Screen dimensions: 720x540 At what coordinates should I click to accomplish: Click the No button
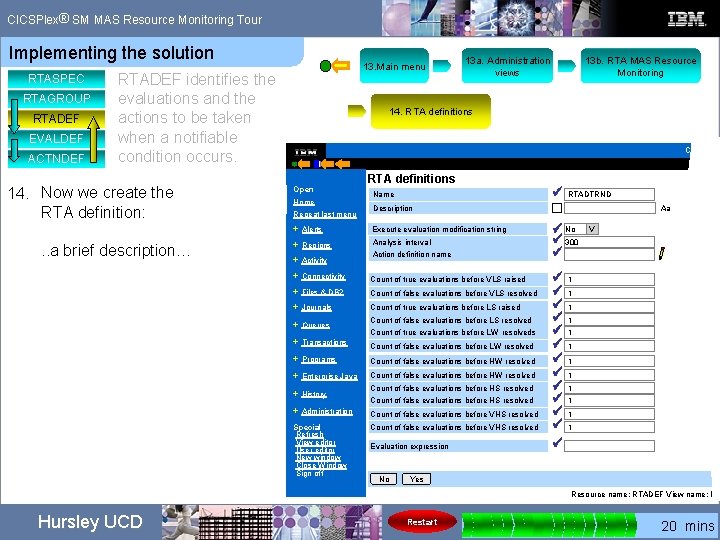[x=384, y=479]
